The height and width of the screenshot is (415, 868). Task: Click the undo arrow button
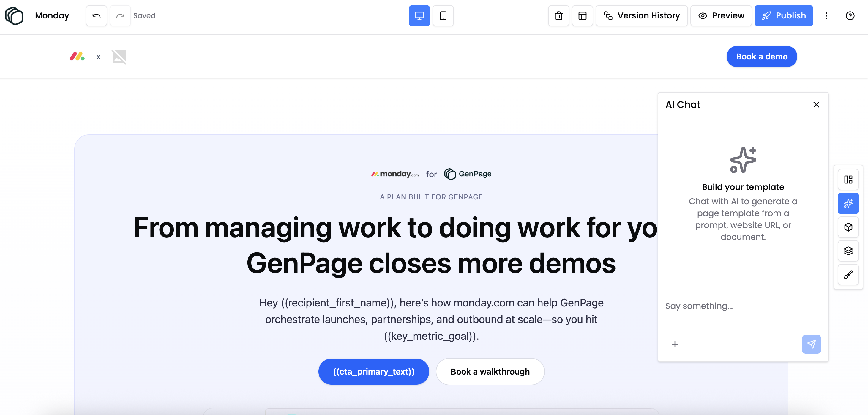coord(96,15)
